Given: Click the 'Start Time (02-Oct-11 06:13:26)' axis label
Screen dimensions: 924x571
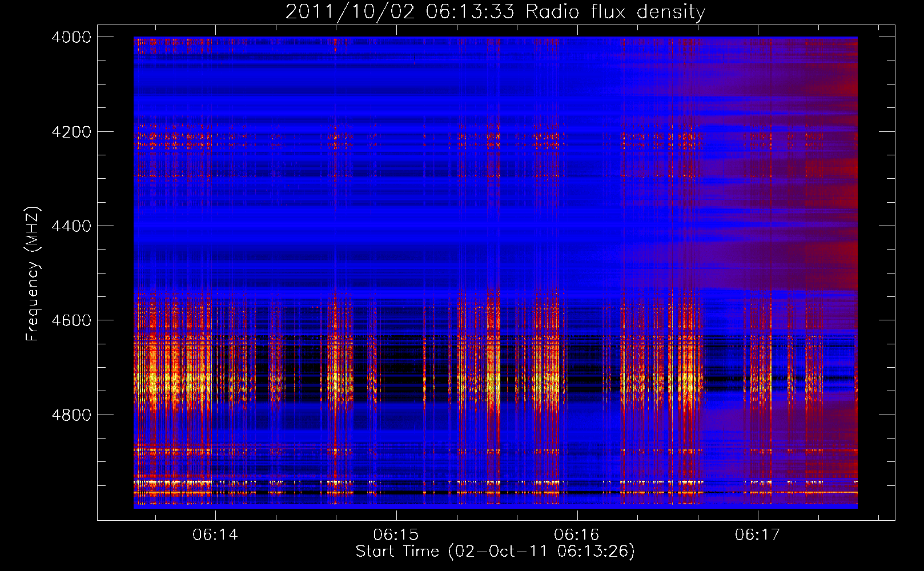Looking at the screenshot, I should 496,552.
